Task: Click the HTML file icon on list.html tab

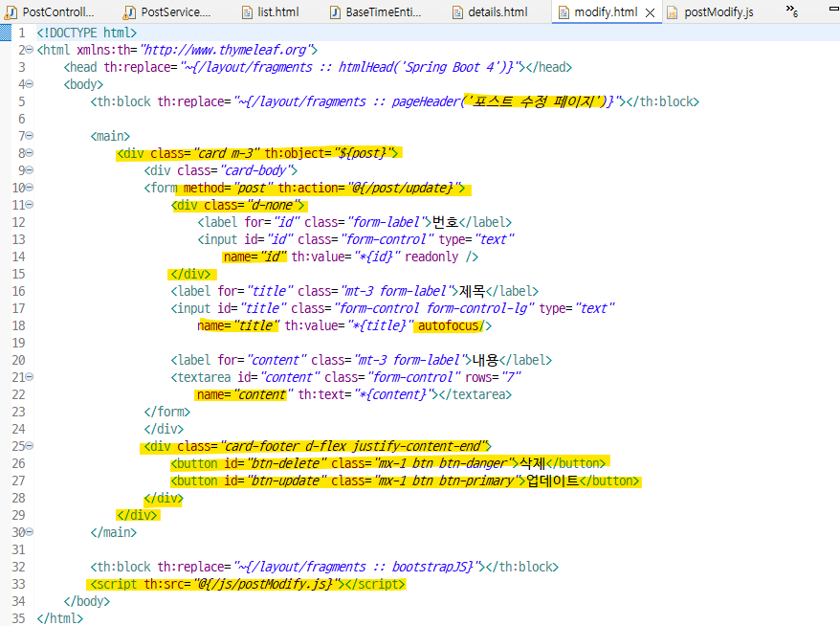Action: click(x=247, y=12)
